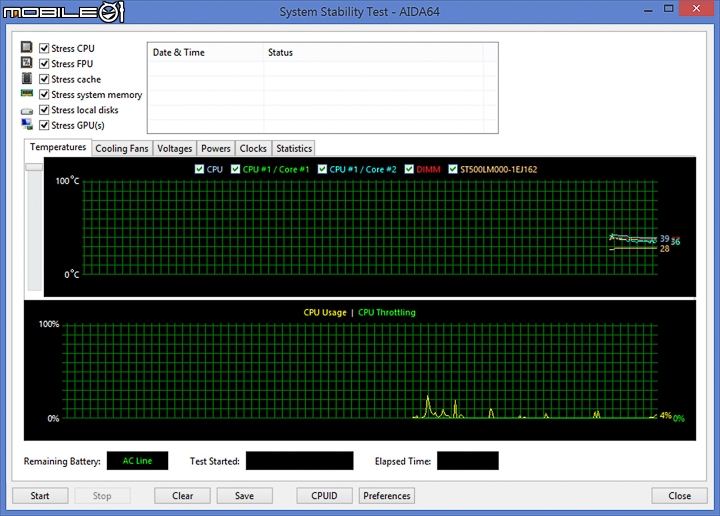Image resolution: width=720 pixels, height=516 pixels.
Task: Hide the CPU temperature line in graph
Action: (199, 169)
